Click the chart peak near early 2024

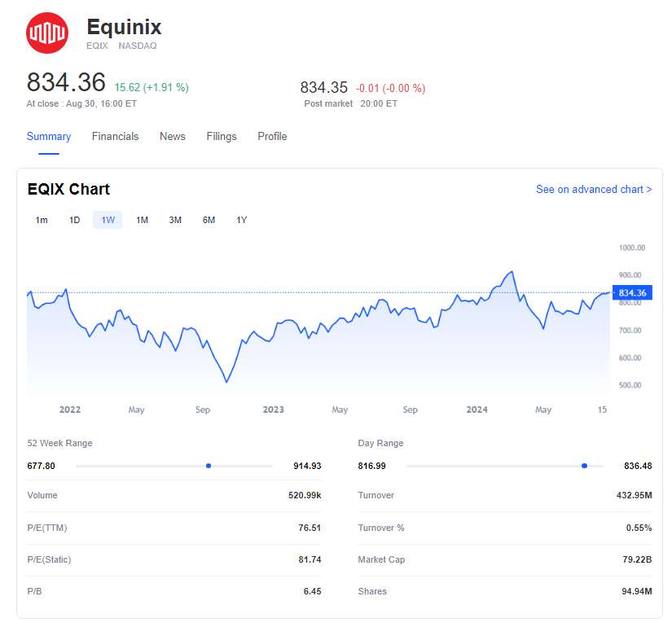(512, 272)
